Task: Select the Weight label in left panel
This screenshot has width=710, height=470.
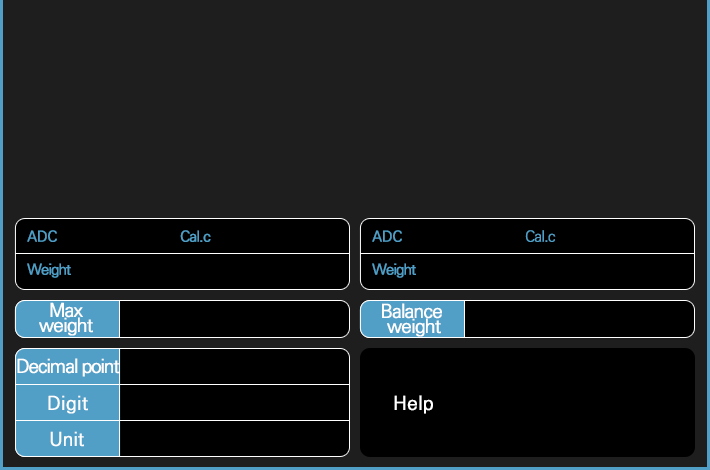Action: (49, 270)
